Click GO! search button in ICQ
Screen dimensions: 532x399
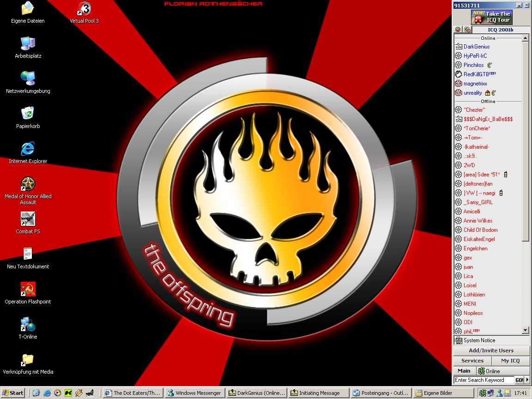[x=519, y=380]
